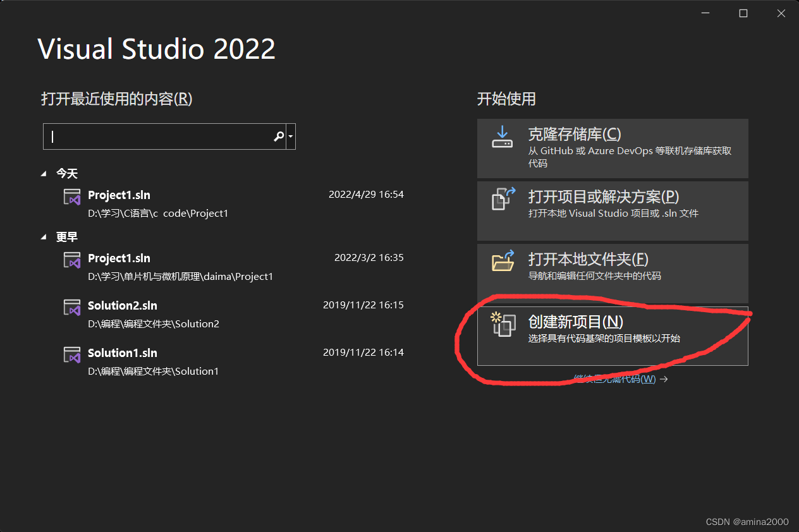
Task: Click the open project or solution icon
Action: coord(504,198)
